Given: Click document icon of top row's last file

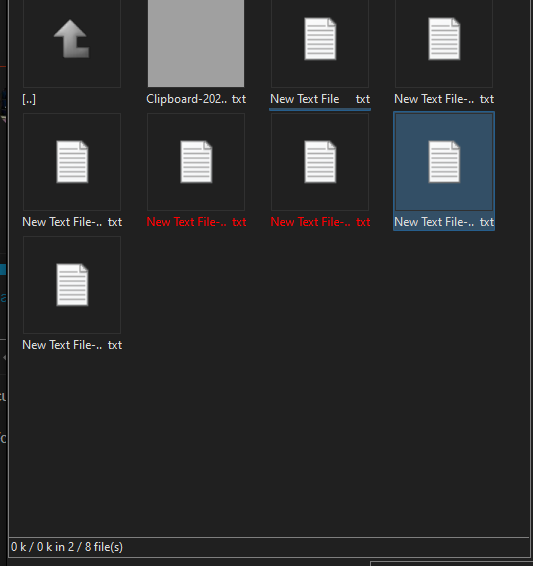Looking at the screenshot, I should point(444,39).
